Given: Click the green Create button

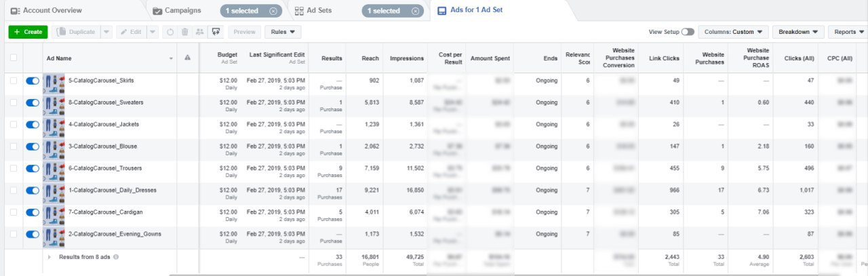Looking at the screenshot, I should coord(28,32).
